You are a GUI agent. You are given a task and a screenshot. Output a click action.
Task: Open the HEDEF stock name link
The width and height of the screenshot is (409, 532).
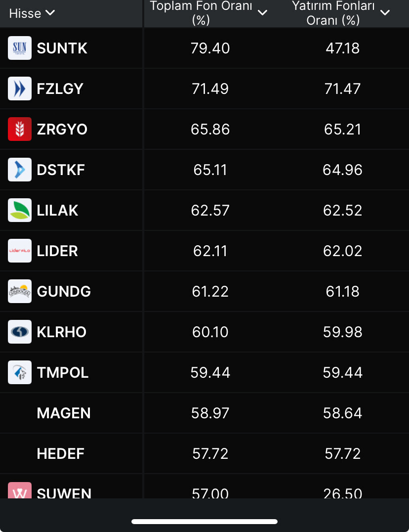[61, 453]
